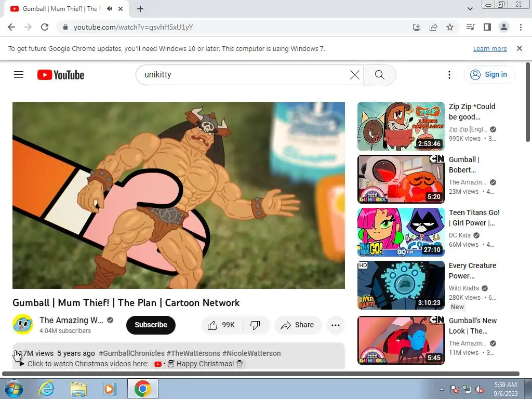Open Chrome side panel
Viewport: 532px width, 399px height.
coord(487,27)
